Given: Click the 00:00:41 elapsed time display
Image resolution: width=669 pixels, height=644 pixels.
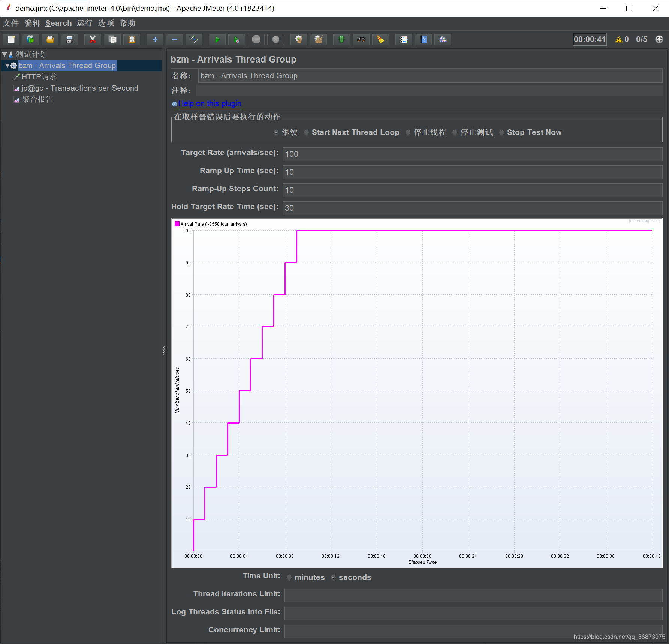Looking at the screenshot, I should 590,39.
